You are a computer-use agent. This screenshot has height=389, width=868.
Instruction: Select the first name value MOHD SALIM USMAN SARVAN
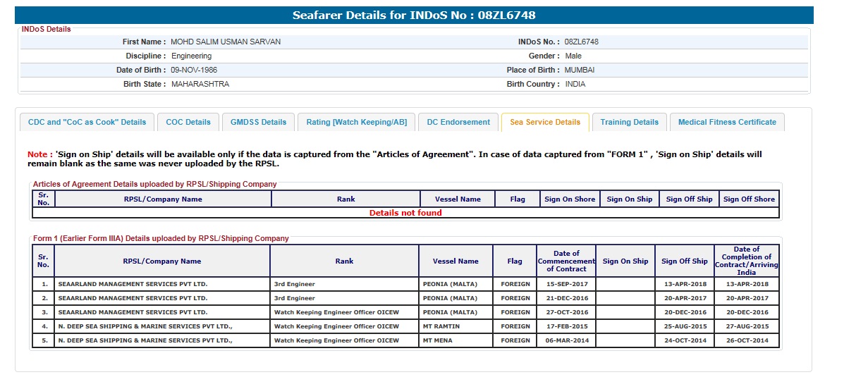pyautogui.click(x=226, y=42)
